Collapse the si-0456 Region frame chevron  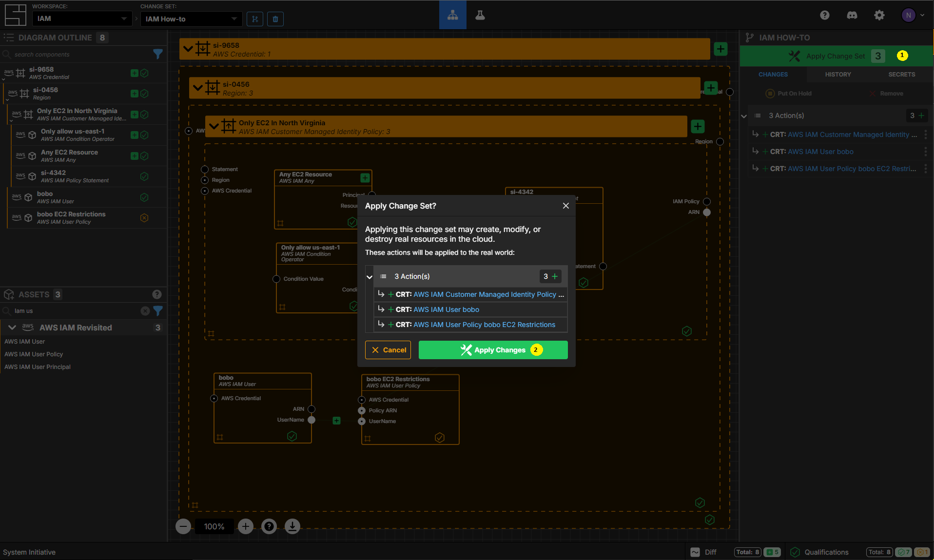click(197, 88)
